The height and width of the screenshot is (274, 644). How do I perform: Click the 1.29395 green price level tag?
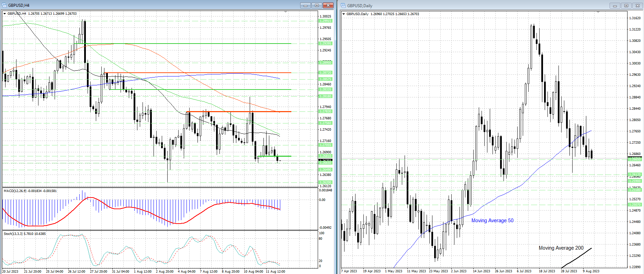click(x=325, y=44)
